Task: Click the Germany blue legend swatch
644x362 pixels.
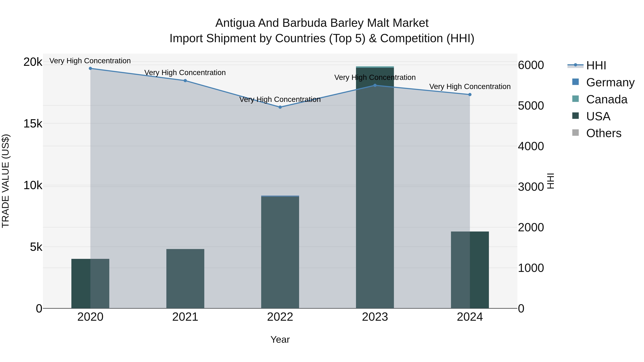Action: pos(575,82)
